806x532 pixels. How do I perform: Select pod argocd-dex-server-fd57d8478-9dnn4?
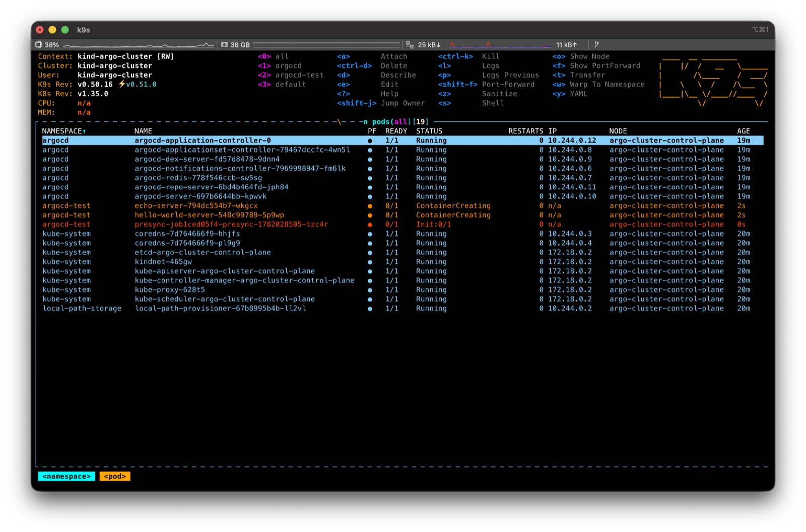(402, 160)
